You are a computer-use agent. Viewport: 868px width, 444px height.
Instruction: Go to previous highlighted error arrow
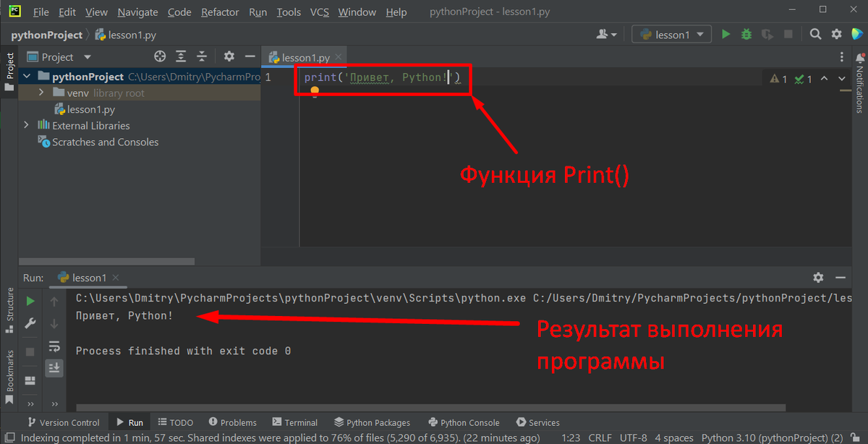click(825, 79)
